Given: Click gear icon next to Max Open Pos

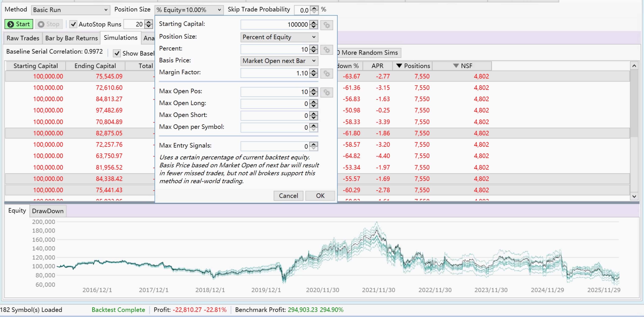Looking at the screenshot, I should (x=326, y=93).
